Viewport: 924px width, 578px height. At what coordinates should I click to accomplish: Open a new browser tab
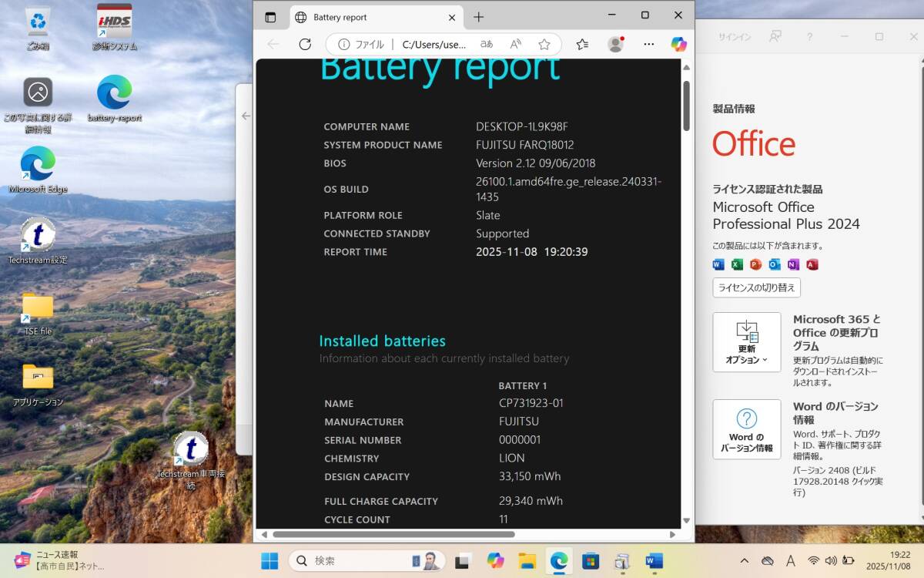coord(478,17)
